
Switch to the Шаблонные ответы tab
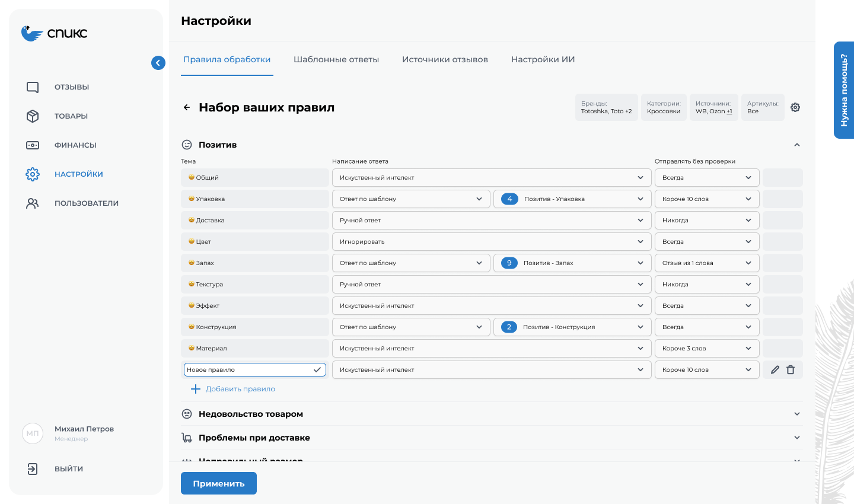[336, 59]
